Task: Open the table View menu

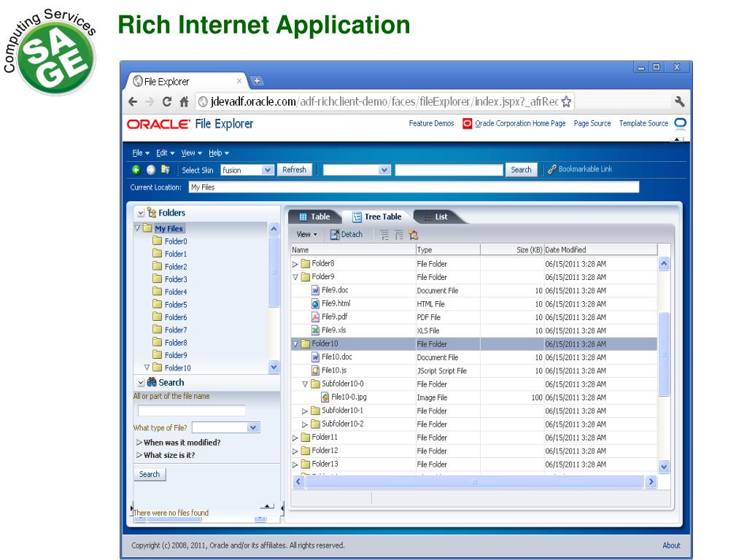Action: [x=306, y=234]
